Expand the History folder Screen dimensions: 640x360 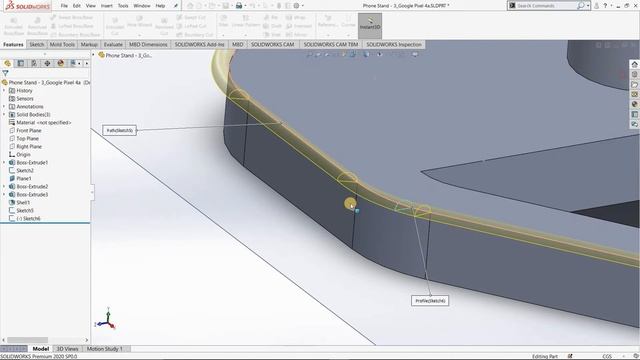(x=4, y=91)
